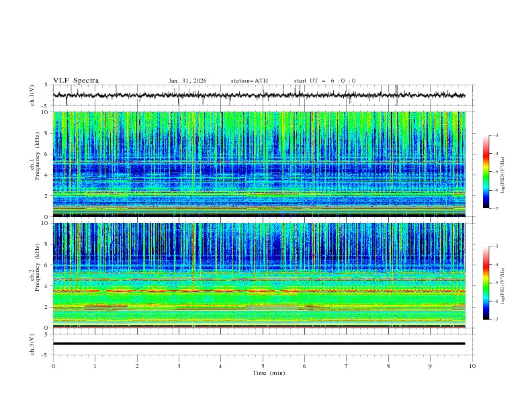Viewport: 532px width, 411px height.
Task: Click the "-7" label on upper color scale
Action: [496, 208]
